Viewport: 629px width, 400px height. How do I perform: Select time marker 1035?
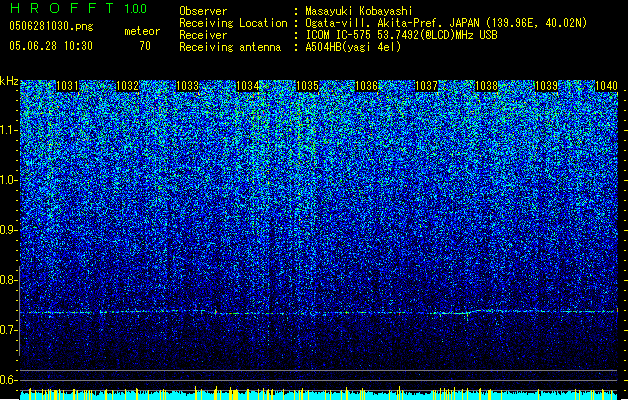[307, 86]
